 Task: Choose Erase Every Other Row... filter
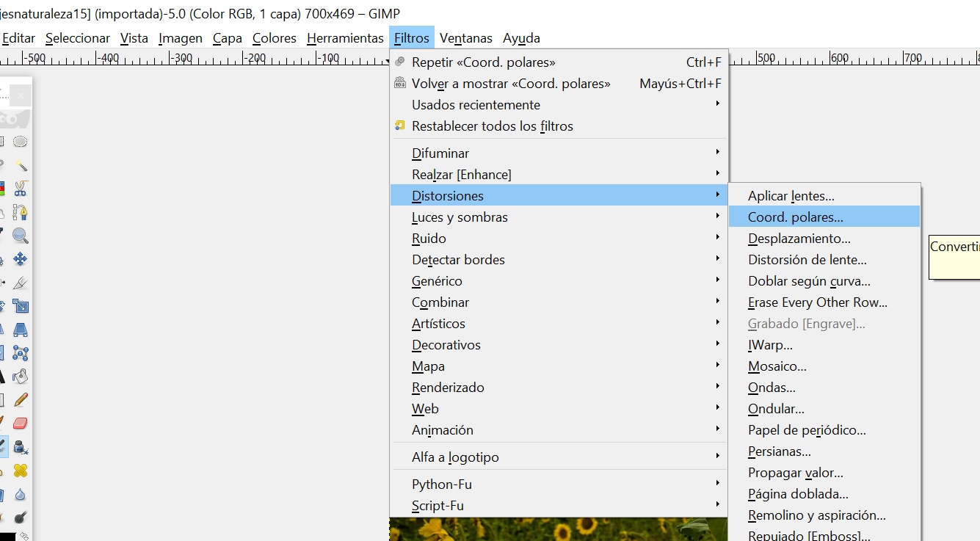coord(824,302)
